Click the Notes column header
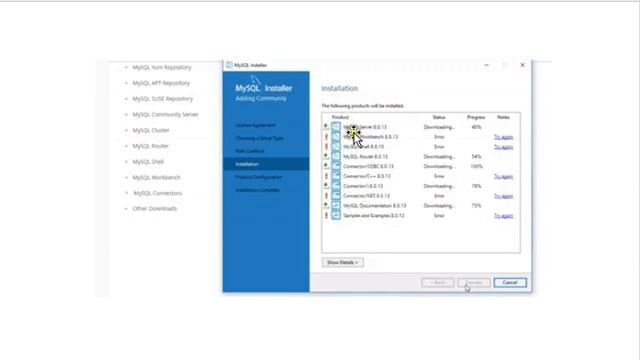Screen dimensions: 640x360 (x=503, y=117)
